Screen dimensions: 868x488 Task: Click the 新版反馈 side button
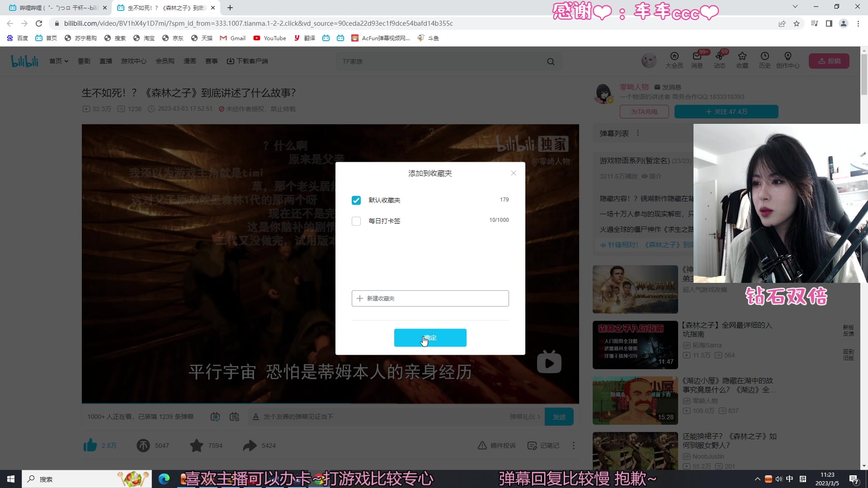[849, 330]
